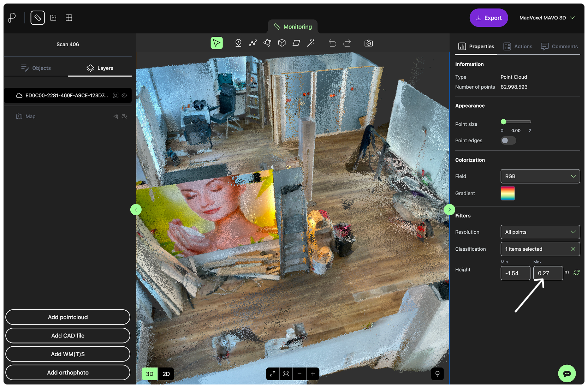Open the chat support bubble

[x=567, y=374]
